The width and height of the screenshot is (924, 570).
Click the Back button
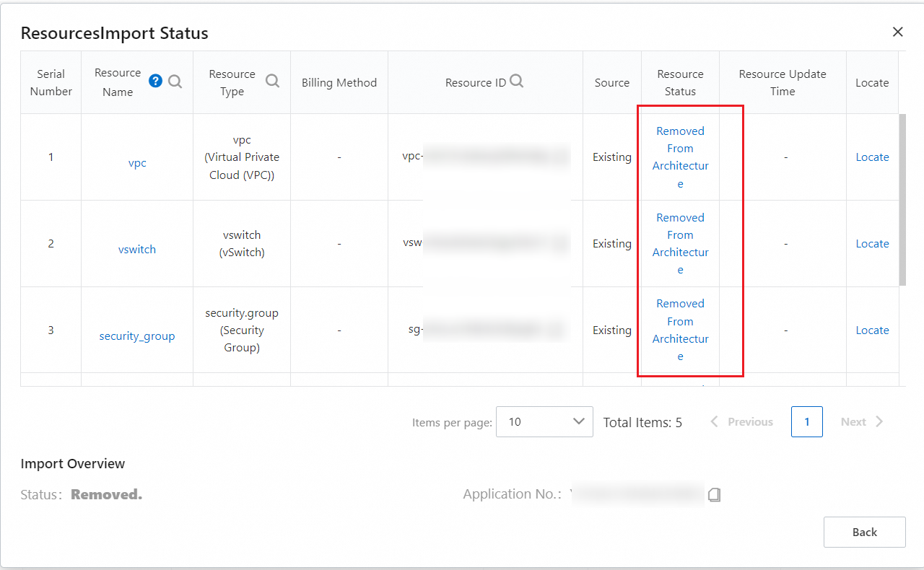click(x=864, y=532)
